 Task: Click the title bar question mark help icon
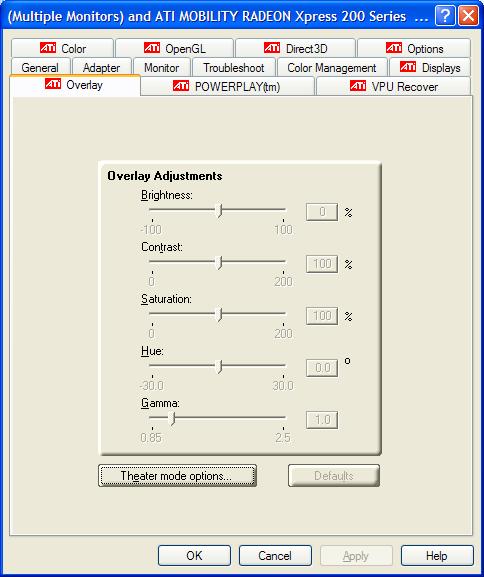tap(444, 16)
